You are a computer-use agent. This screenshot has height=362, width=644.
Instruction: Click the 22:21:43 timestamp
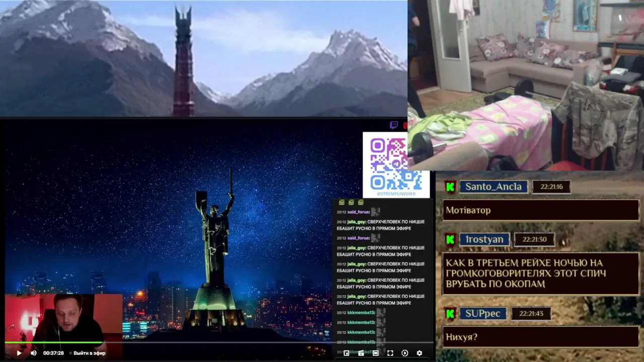(531, 314)
